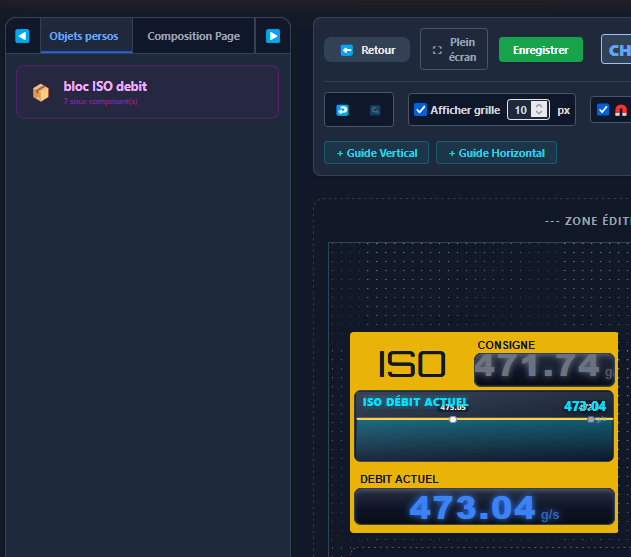This screenshot has height=557, width=631.
Task: Click the red magnet snap icon
Action: coord(621,110)
